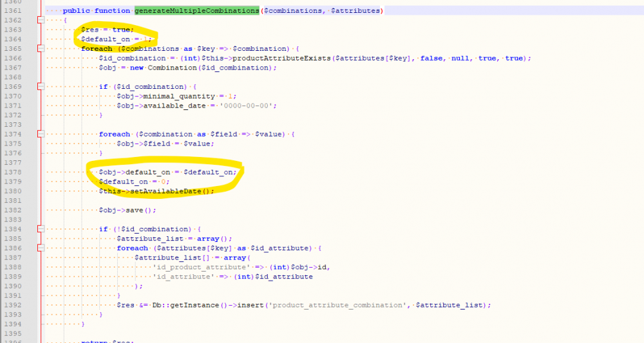Click "$default_on = 1;" on line 1364

(x=116, y=39)
